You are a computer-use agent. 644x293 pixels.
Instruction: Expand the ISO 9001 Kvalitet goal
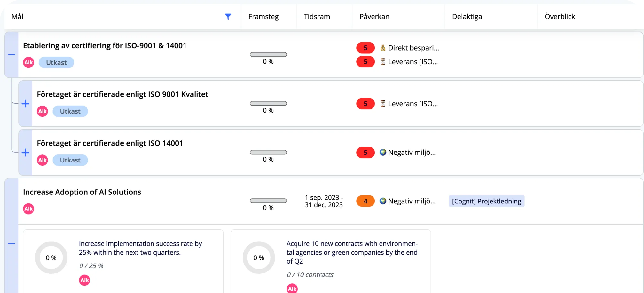pyautogui.click(x=26, y=104)
